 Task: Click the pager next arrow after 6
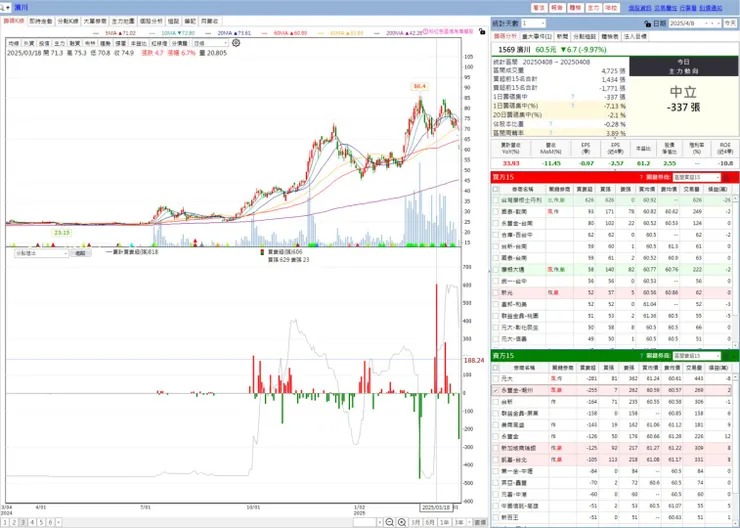tap(59, 522)
